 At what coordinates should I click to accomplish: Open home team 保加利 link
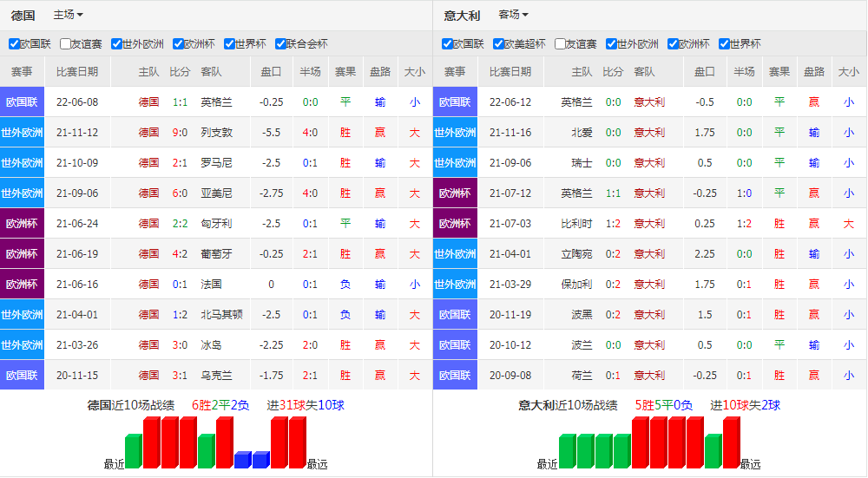tap(577, 285)
